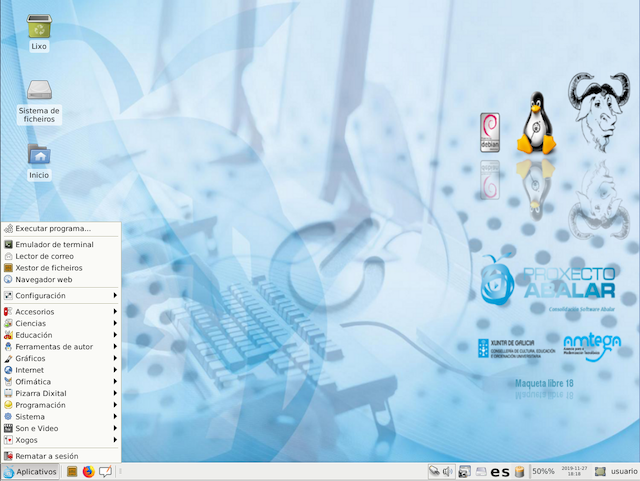Click the chat bubble icon in the taskbar
Viewport: 640px width, 481px height.
(x=105, y=471)
